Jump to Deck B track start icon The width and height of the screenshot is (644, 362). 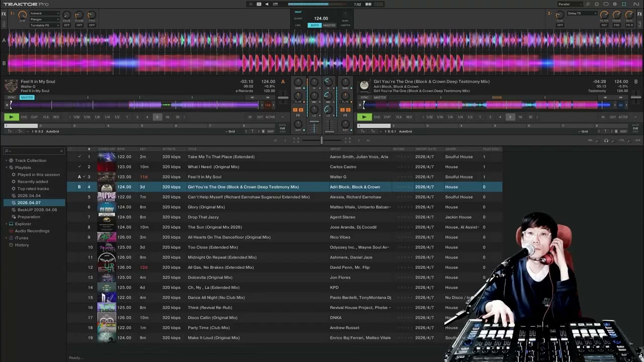(360, 105)
